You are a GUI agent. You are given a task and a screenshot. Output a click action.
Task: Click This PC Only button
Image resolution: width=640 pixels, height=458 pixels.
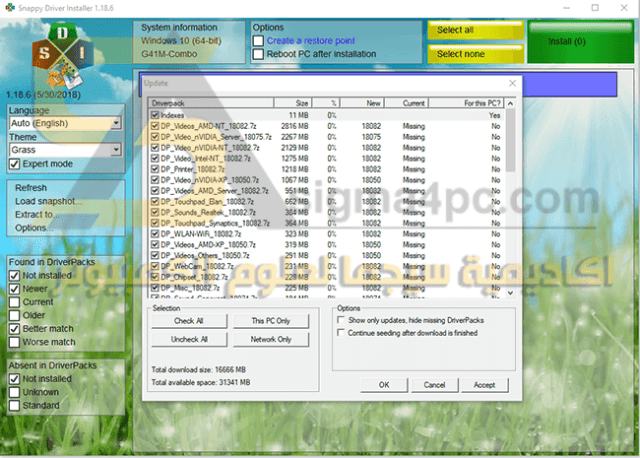pyautogui.click(x=271, y=321)
